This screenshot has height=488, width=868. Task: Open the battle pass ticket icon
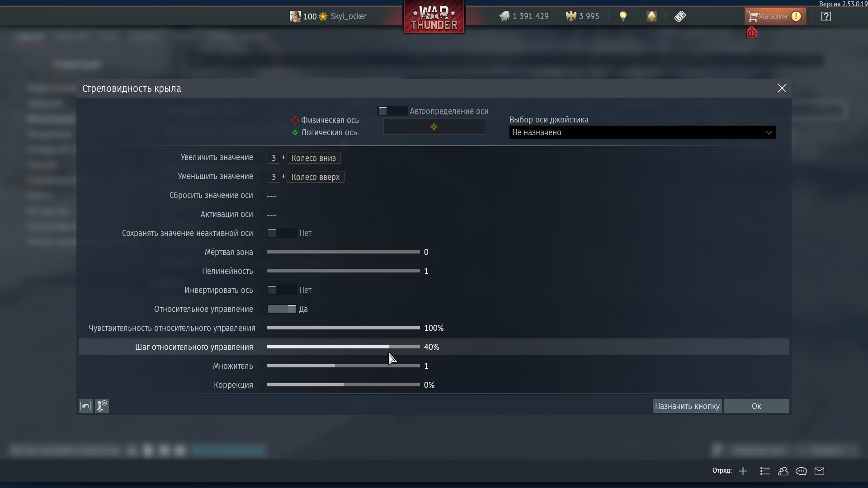coord(680,17)
